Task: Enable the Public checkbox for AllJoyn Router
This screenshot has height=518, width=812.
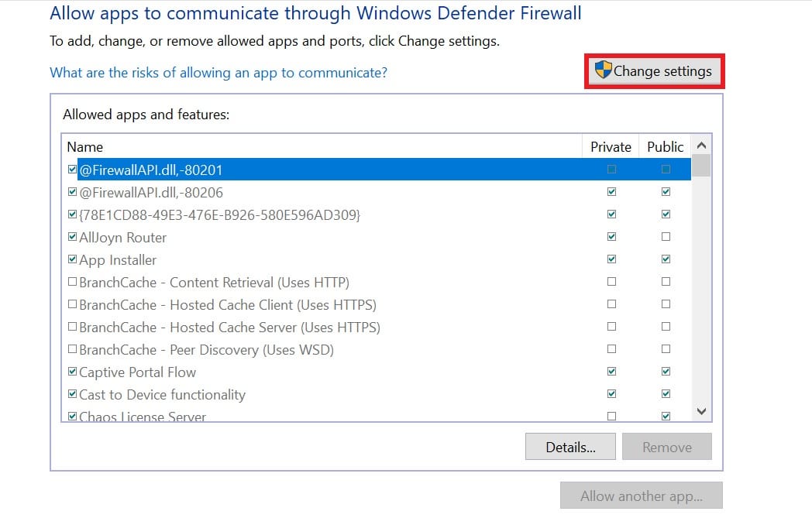Action: pos(666,237)
